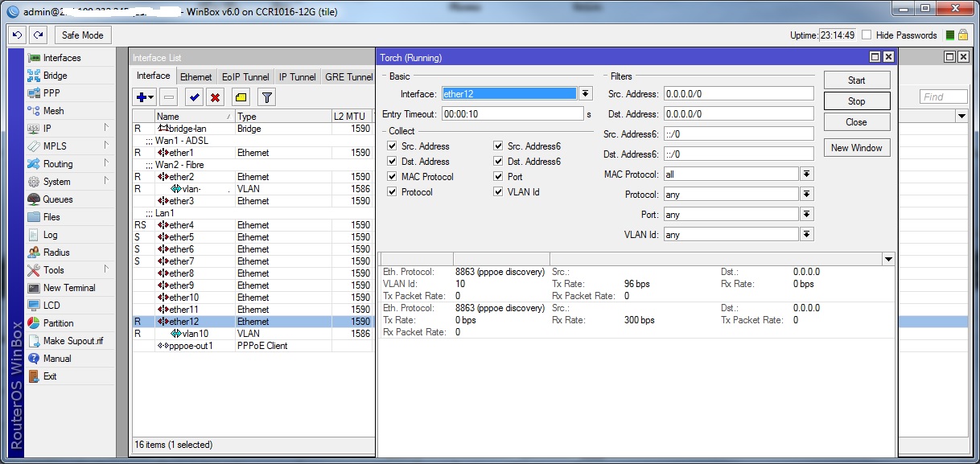This screenshot has height=464, width=980.
Task: Open the Routing menu in sidebar
Action: coord(58,164)
